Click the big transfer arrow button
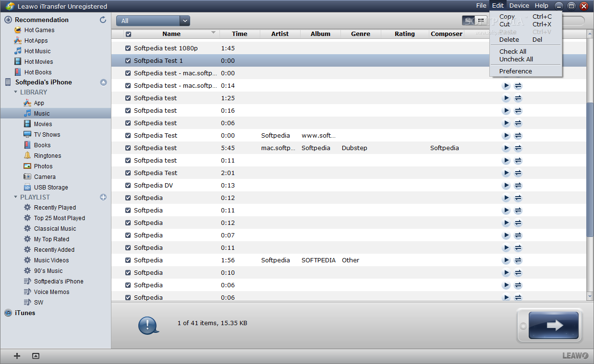This screenshot has height=364, width=594. (x=553, y=325)
